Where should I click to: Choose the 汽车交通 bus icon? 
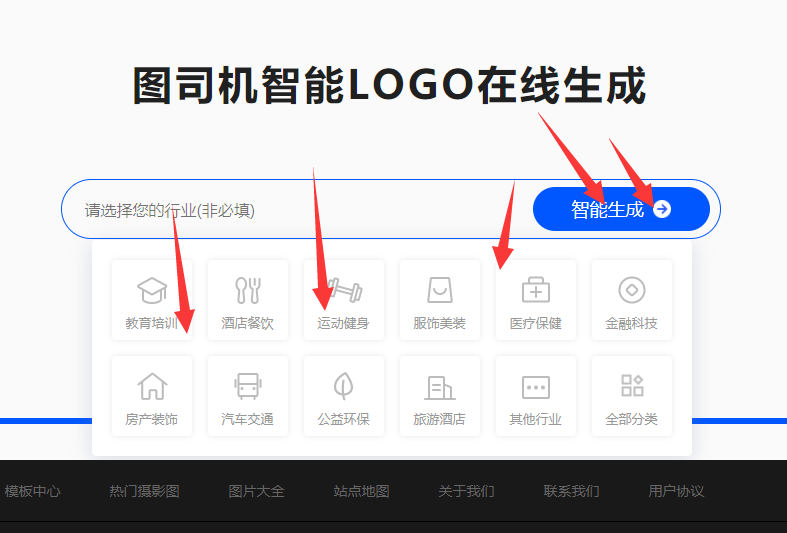(248, 386)
